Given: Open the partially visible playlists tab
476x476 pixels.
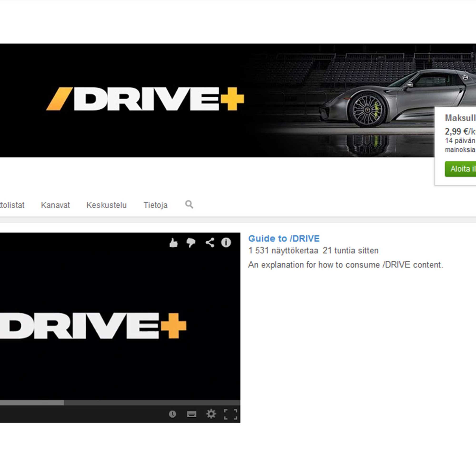Looking at the screenshot, I should [x=12, y=205].
